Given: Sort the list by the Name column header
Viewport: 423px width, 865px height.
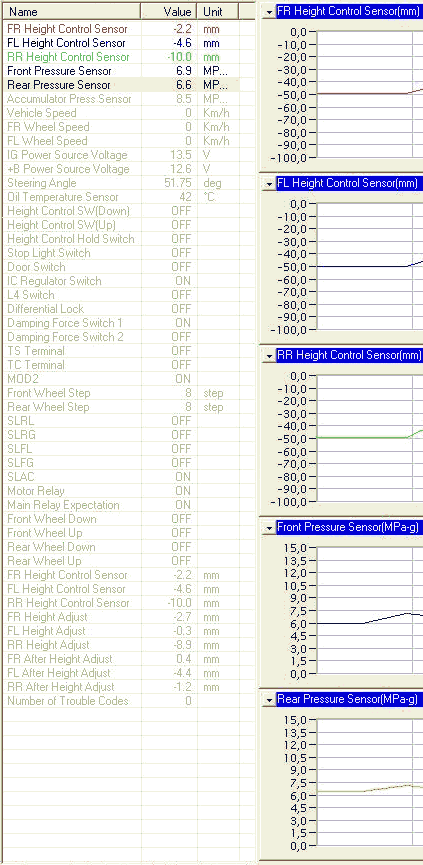Looking at the screenshot, I should (x=71, y=12).
